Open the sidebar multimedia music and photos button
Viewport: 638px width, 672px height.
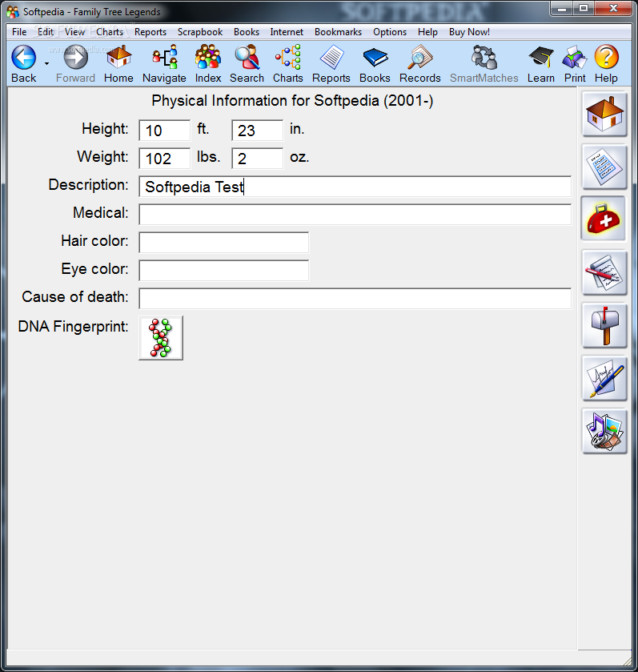click(604, 432)
